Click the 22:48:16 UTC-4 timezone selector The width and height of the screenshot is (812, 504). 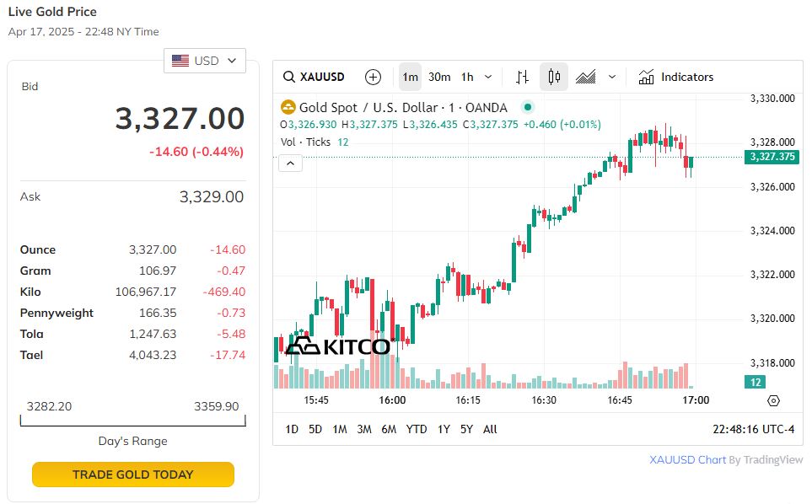[x=753, y=429]
